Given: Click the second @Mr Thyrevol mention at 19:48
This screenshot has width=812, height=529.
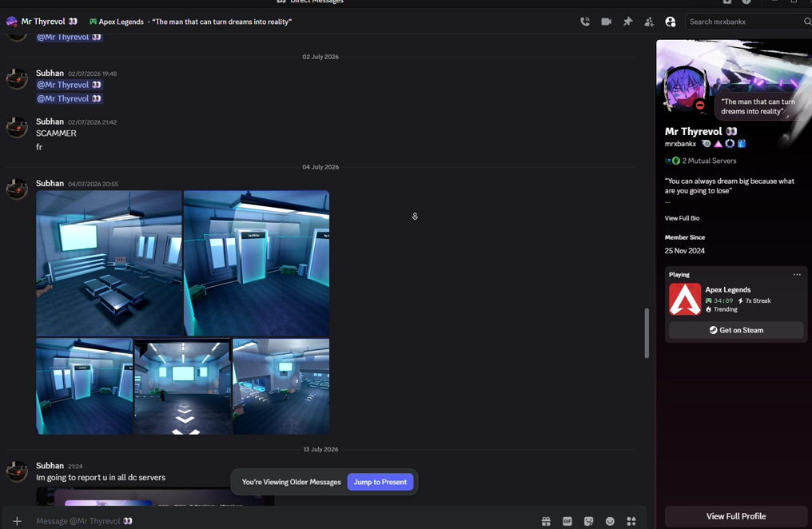Looking at the screenshot, I should (x=70, y=99).
